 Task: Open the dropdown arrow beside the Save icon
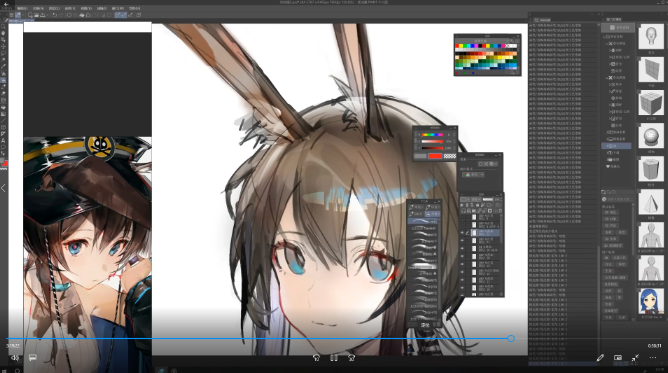coord(47,15)
